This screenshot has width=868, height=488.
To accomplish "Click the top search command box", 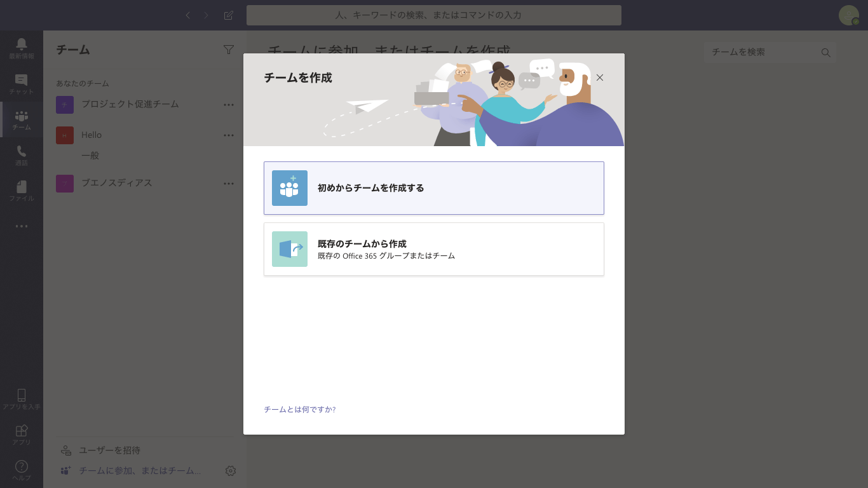I will (x=433, y=15).
